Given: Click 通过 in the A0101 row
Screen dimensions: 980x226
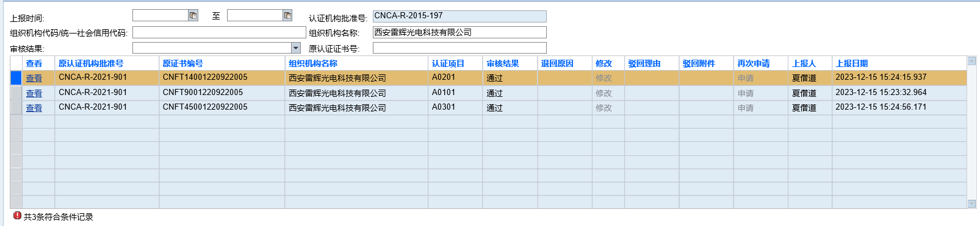Looking at the screenshot, I should 494,93.
